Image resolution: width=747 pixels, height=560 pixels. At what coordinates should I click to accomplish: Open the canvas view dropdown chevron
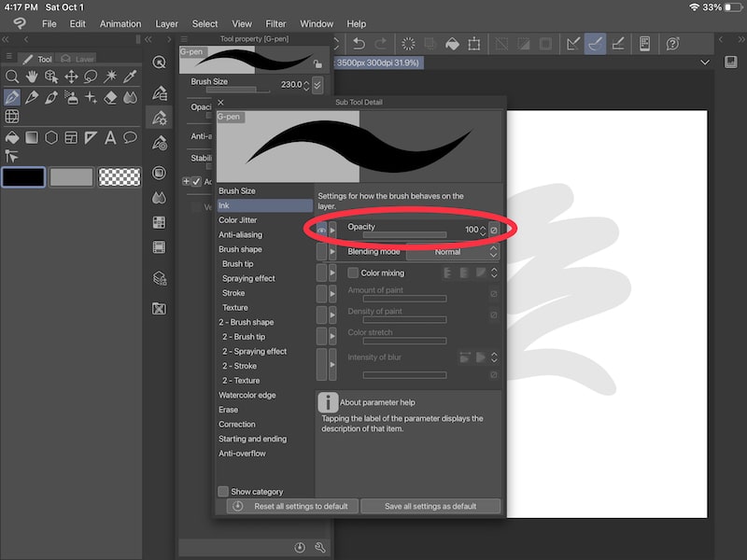coord(706,61)
